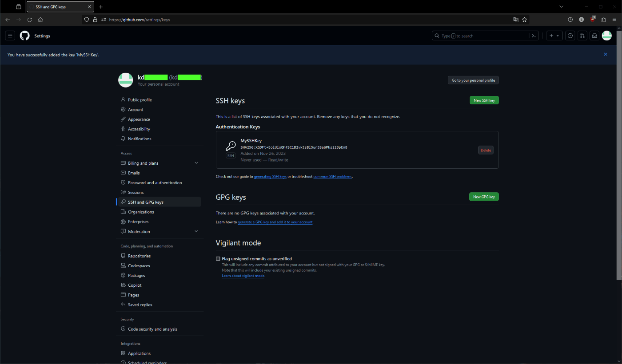Click the bookmark star in the address bar
The height and width of the screenshot is (364, 622).
pos(524,20)
